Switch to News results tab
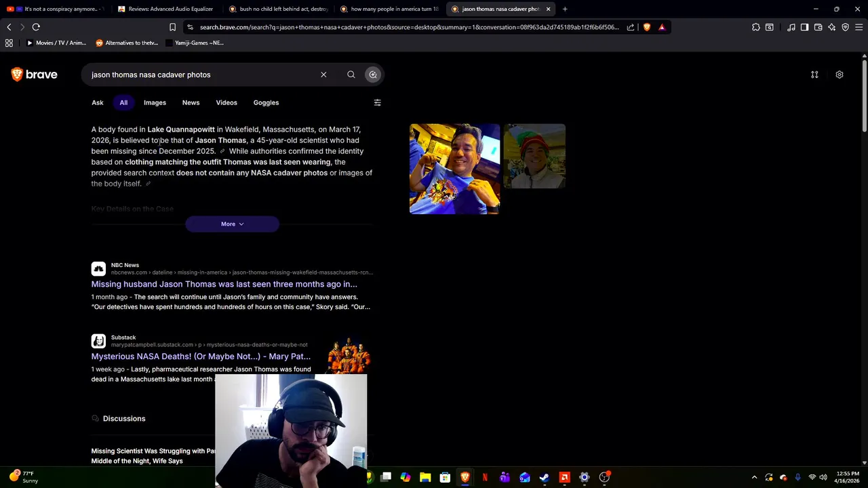 [x=191, y=102]
